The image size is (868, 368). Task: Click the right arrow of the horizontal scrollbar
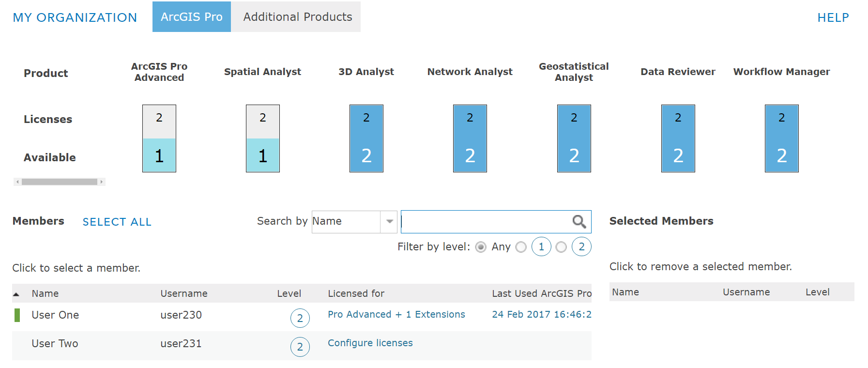101,182
